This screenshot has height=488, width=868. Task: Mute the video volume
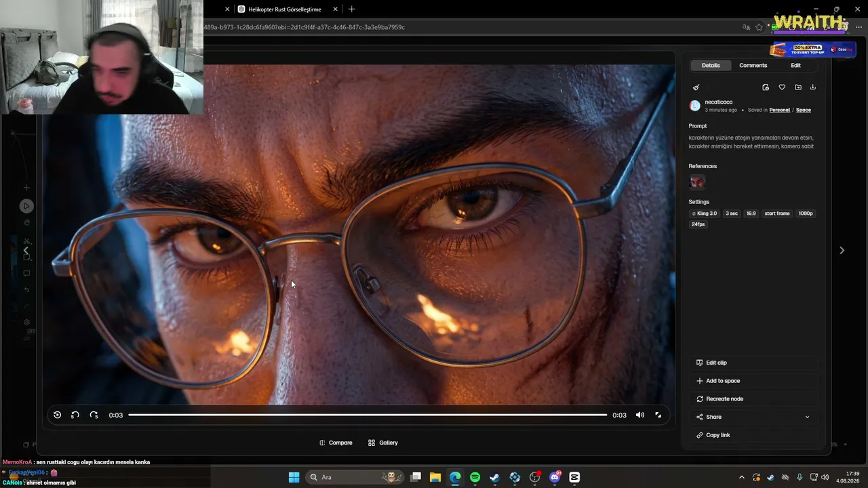pos(639,415)
